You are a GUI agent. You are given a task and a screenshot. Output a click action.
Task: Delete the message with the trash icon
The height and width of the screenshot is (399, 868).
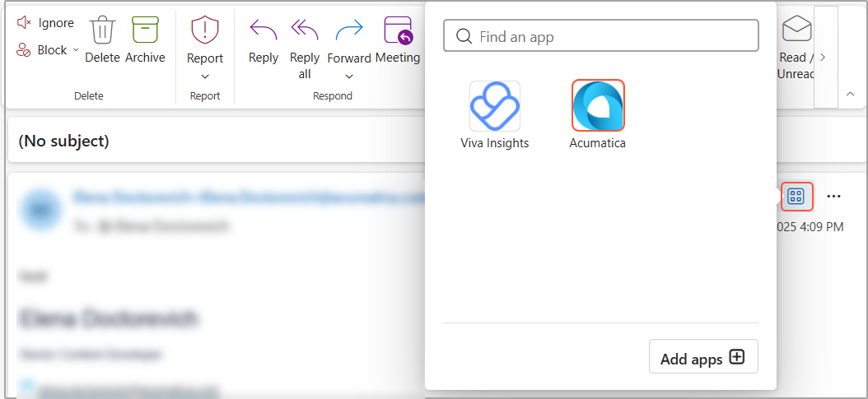point(102,30)
